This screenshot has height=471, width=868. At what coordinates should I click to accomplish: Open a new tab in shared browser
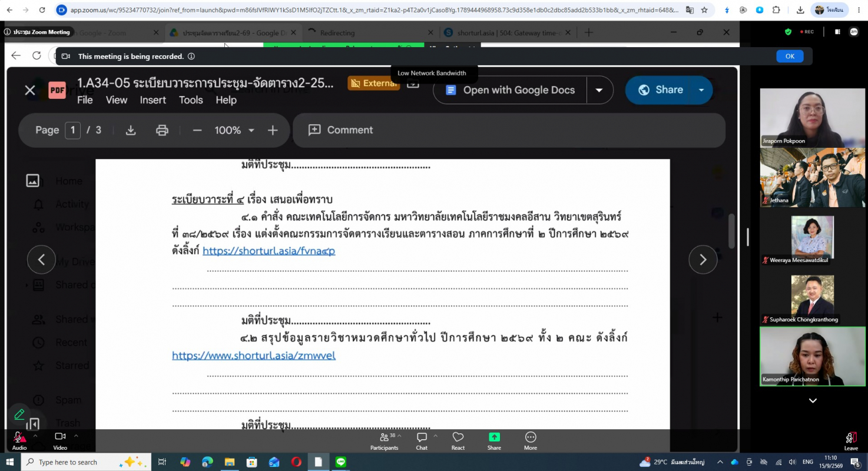tap(588, 33)
